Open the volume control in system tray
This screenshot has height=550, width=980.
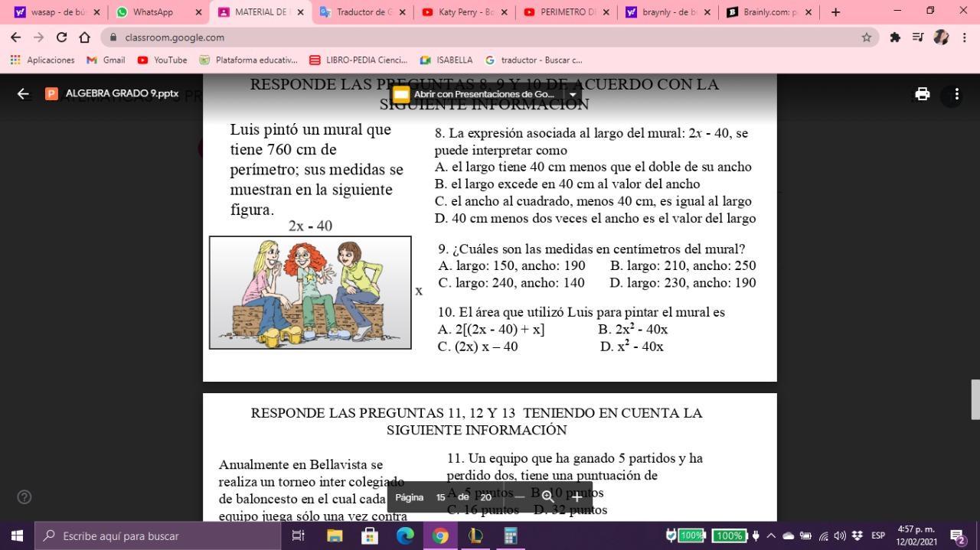[840, 535]
